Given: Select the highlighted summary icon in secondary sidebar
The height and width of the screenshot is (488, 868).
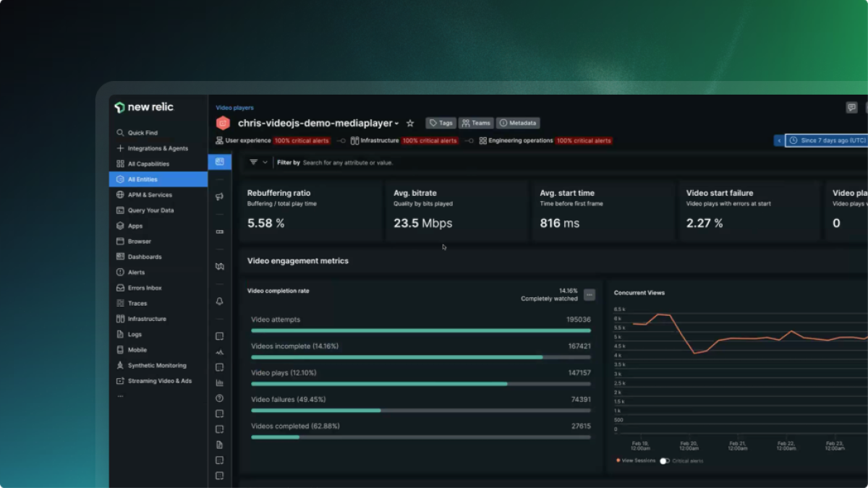Looking at the screenshot, I should (x=220, y=162).
